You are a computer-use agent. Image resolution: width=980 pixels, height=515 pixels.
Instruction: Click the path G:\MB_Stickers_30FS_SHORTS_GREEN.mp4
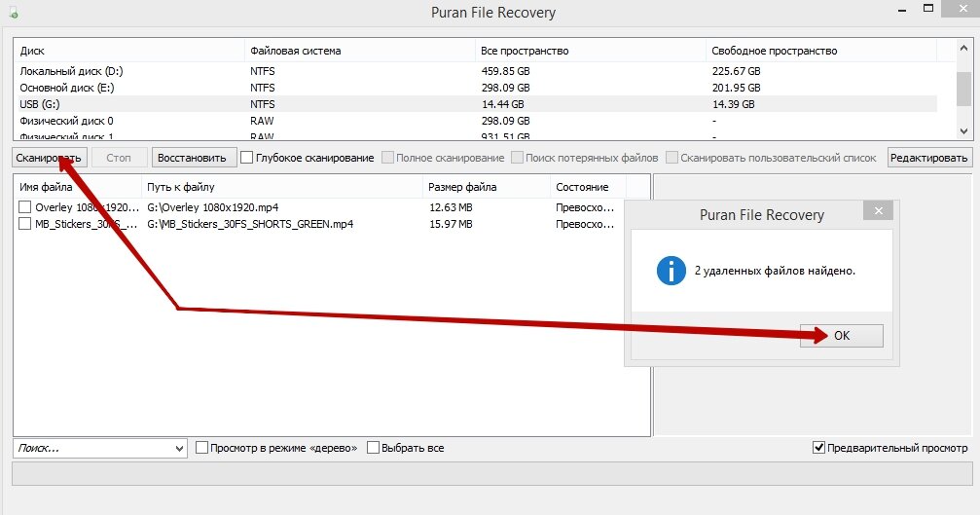pyautogui.click(x=250, y=224)
